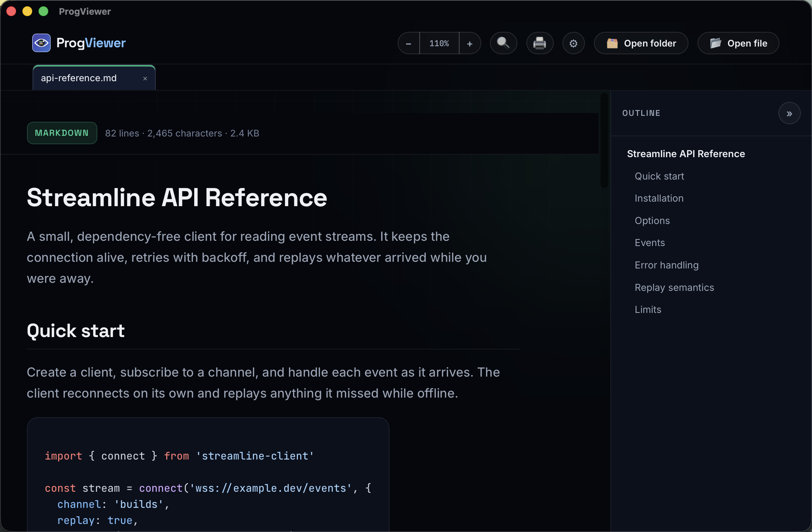
Task: Go to Installation in outline
Action: pyautogui.click(x=659, y=198)
